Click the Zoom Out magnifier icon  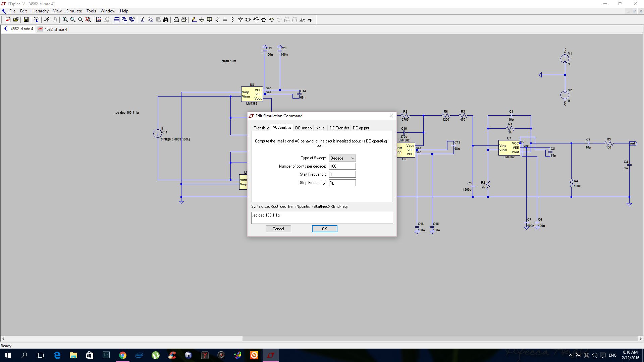[80, 20]
